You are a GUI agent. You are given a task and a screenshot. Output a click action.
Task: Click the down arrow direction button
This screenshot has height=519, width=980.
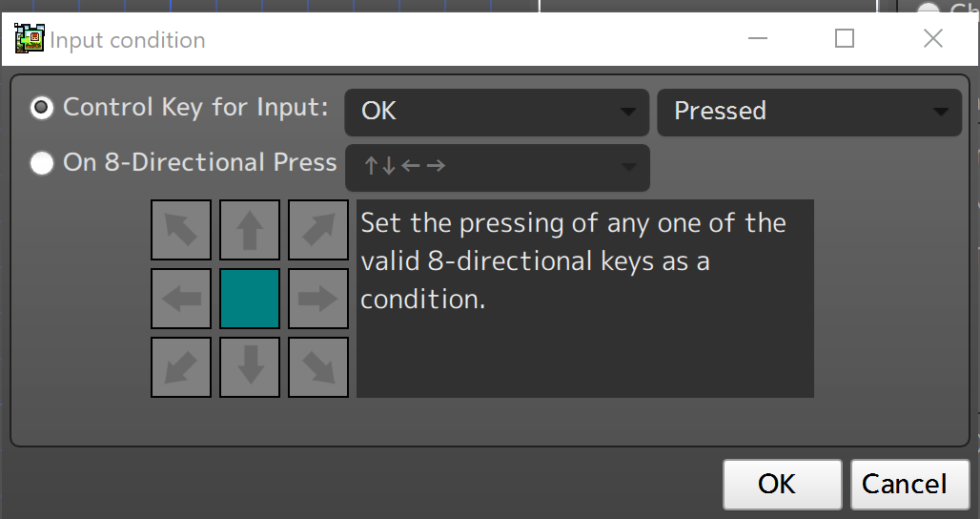point(250,367)
